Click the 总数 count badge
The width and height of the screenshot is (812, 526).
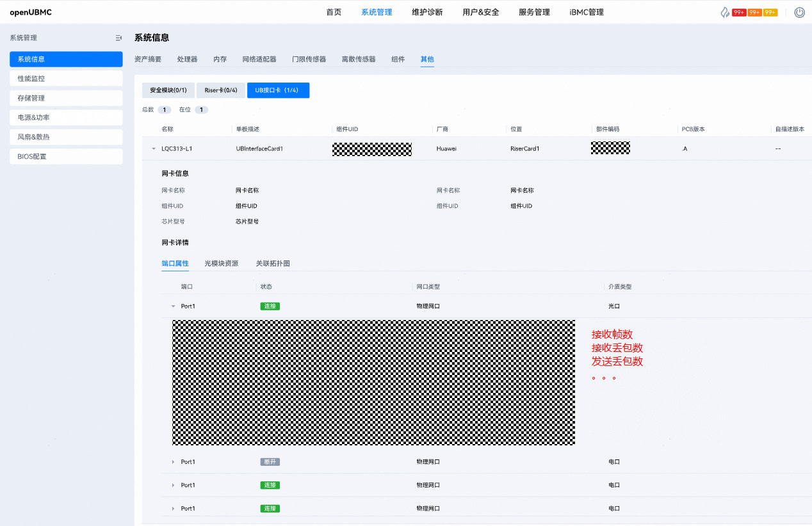coord(164,110)
